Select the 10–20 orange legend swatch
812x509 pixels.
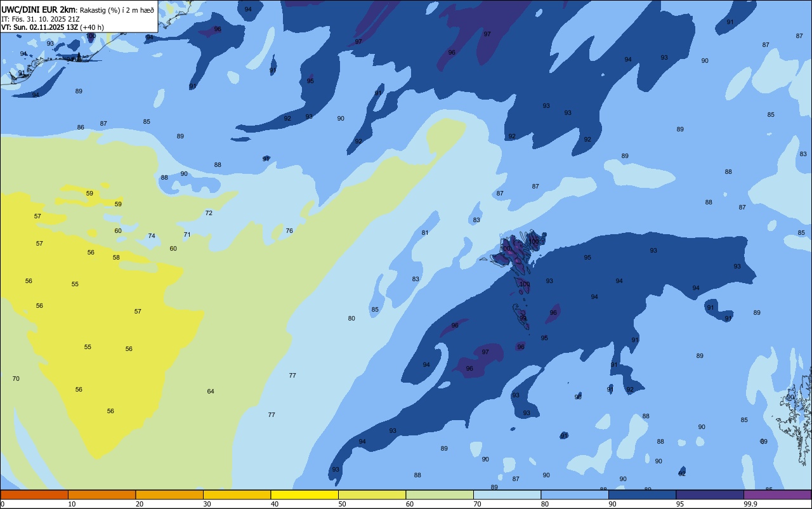coord(101,494)
